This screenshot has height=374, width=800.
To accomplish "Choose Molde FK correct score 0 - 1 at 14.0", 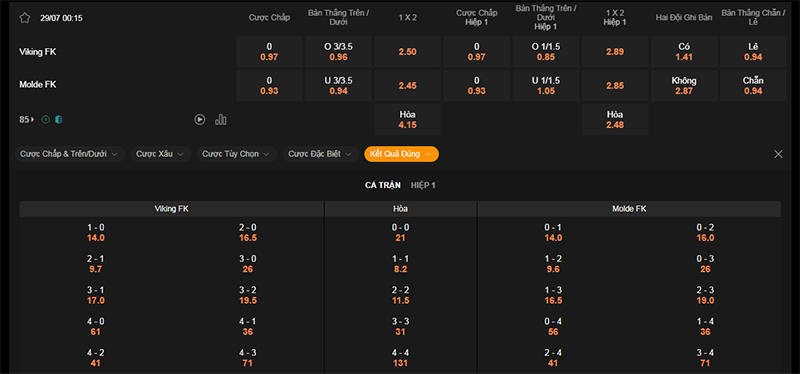I will [553, 233].
